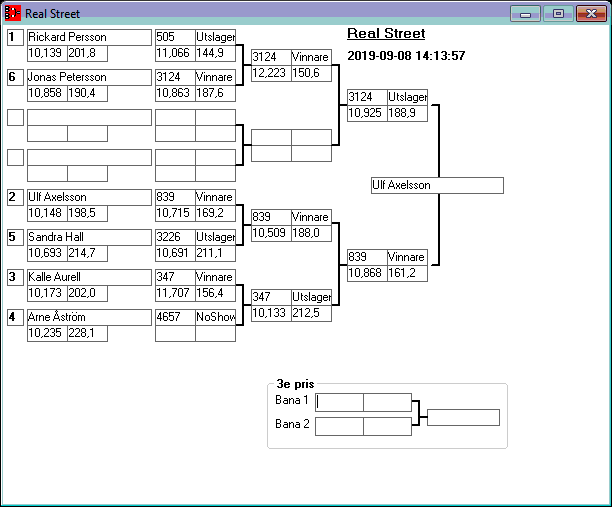This screenshot has height=507, width=612.
Task: Close the Real Street window
Action: [x=590, y=14]
